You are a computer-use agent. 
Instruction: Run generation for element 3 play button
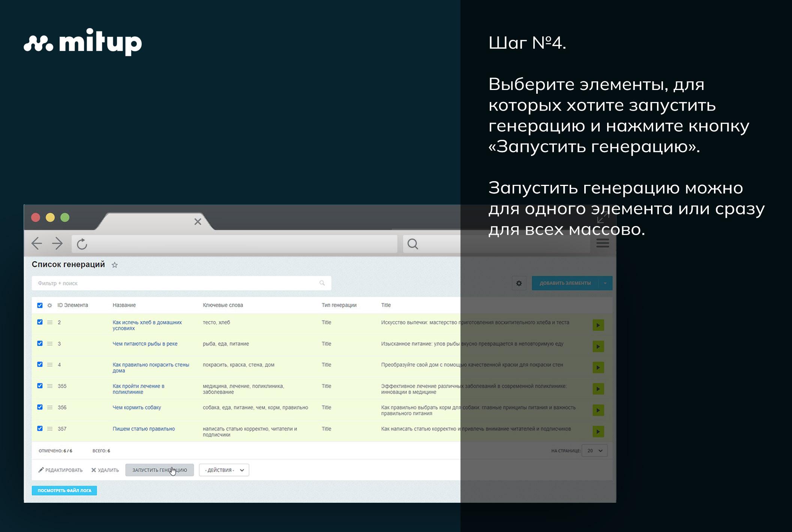pyautogui.click(x=598, y=346)
